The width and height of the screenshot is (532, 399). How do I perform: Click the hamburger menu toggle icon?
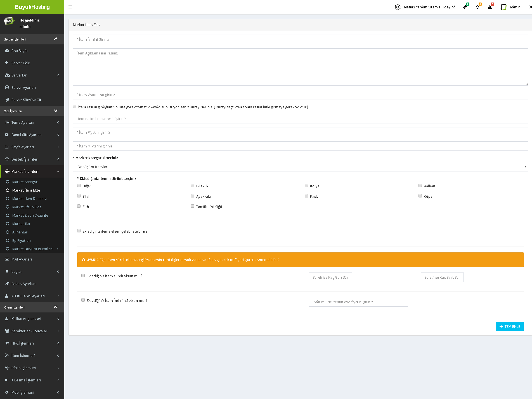(x=70, y=7)
